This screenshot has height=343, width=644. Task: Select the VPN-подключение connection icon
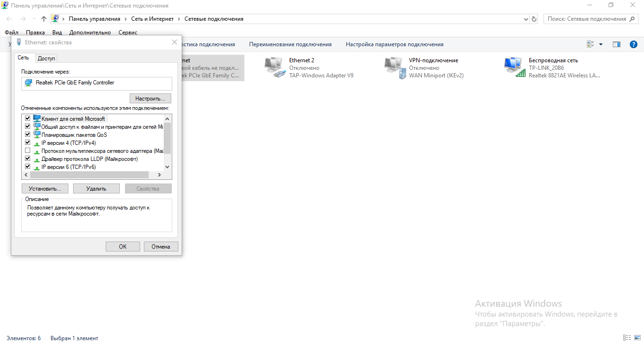(x=395, y=67)
